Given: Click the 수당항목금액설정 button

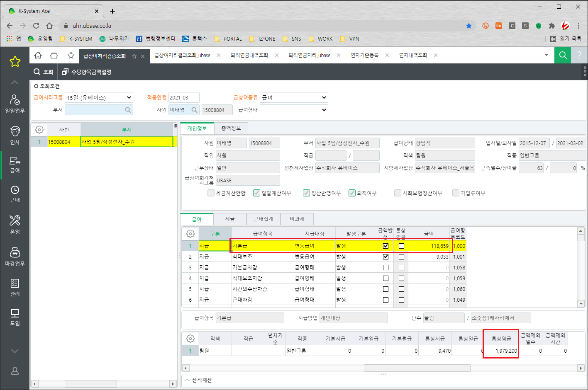Looking at the screenshot, I should pyautogui.click(x=87, y=72).
